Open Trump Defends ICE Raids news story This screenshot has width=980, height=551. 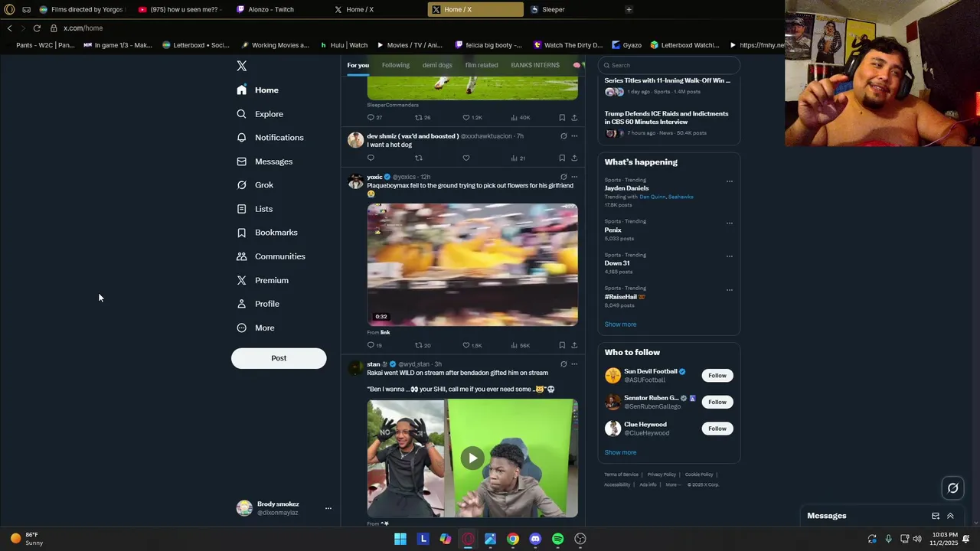[666, 118]
